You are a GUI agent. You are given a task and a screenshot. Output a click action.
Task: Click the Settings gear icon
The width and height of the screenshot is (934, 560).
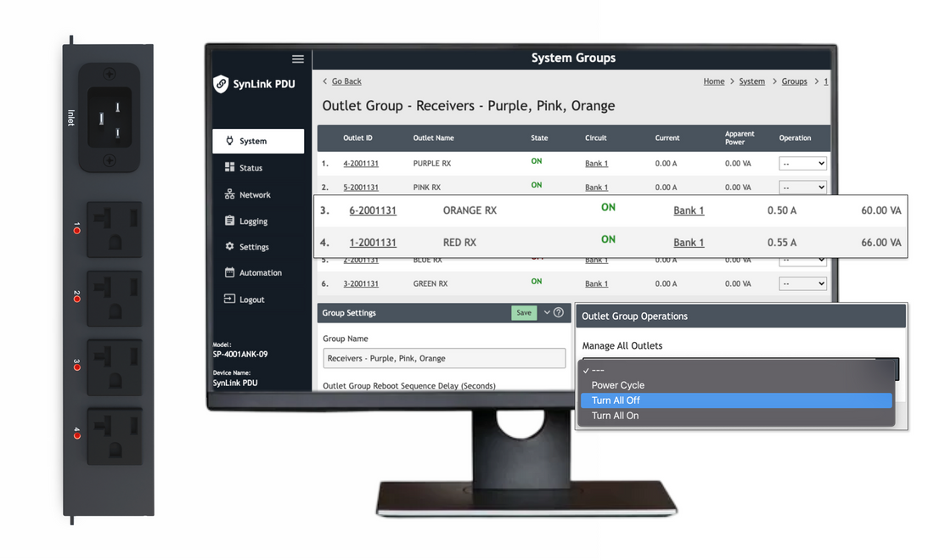tap(229, 247)
